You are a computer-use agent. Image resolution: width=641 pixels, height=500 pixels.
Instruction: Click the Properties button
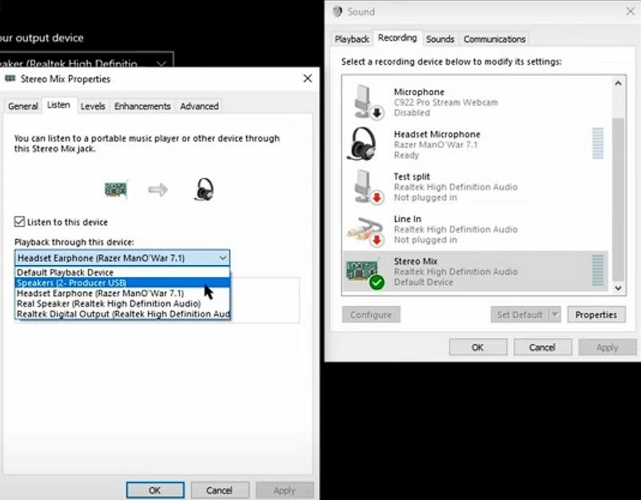596,314
